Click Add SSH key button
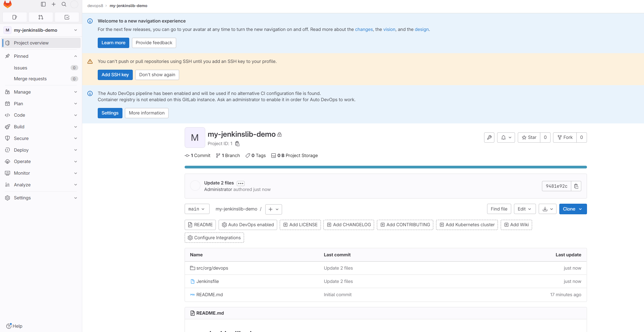644x332 pixels. 115,75
